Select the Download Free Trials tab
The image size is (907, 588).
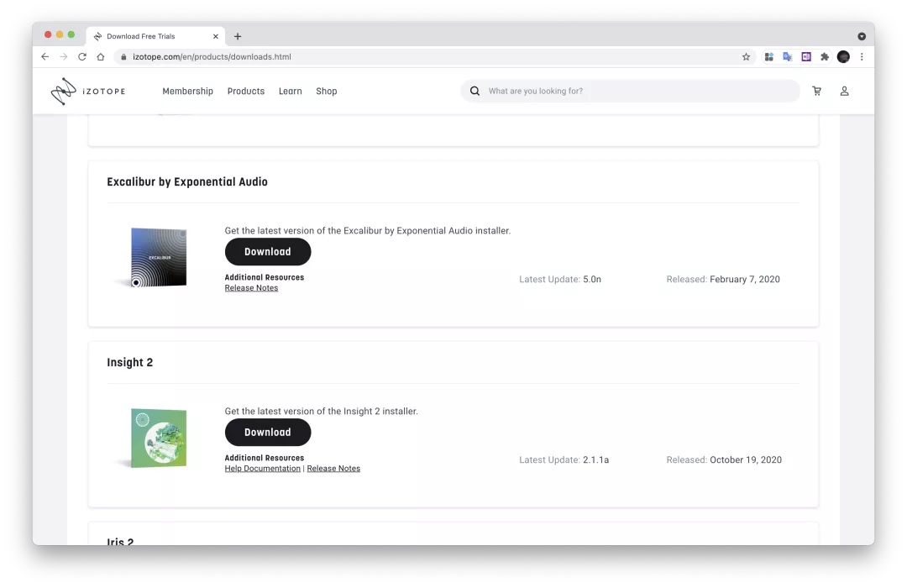click(x=155, y=36)
